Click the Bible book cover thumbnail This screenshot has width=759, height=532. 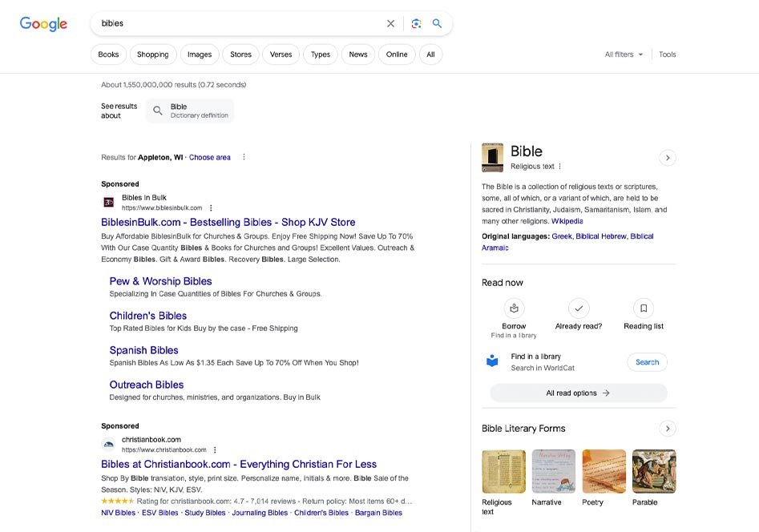492,157
